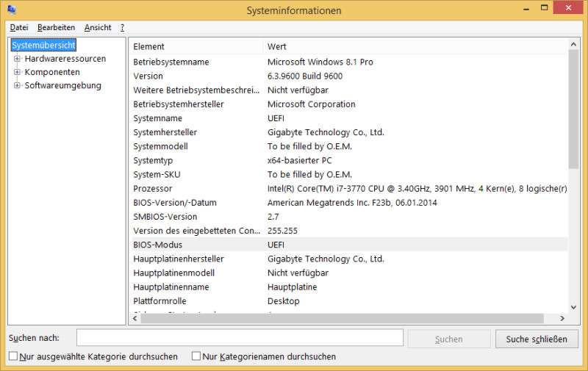Click the Suche schließen button

coord(537,339)
